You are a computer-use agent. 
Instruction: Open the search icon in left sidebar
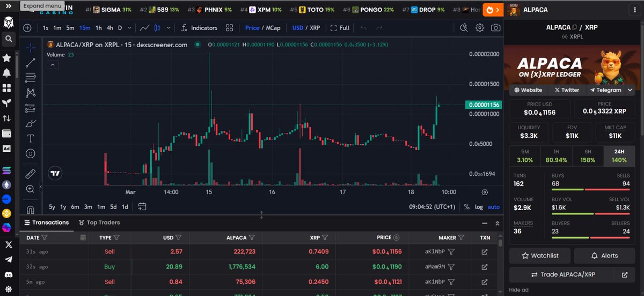9,39
